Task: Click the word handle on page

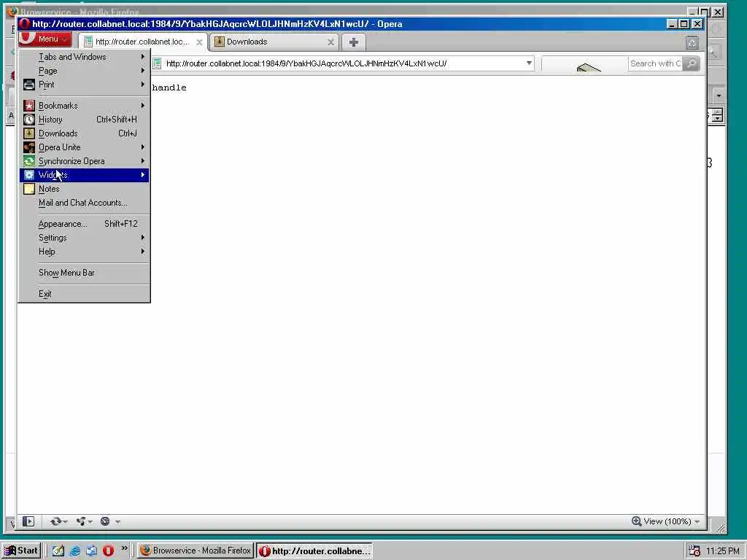Action: 169,87
